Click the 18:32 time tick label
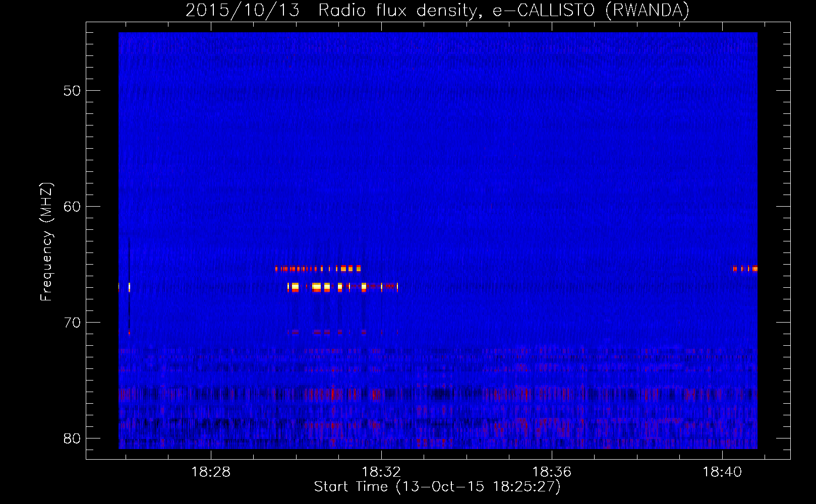The width and height of the screenshot is (816, 504). 382,472
